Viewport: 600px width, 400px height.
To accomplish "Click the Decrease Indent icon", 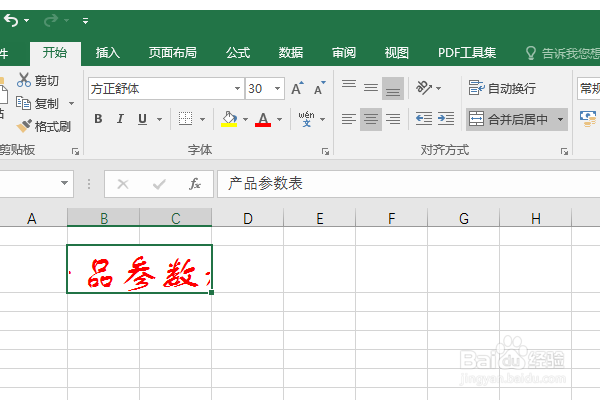I will (424, 119).
